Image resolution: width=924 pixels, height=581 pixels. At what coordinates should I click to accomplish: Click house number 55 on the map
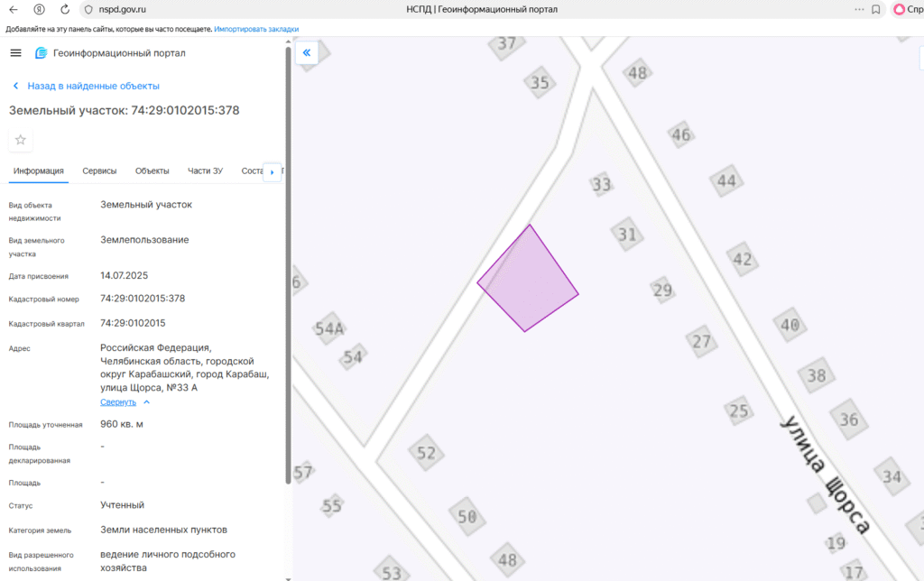(x=332, y=505)
